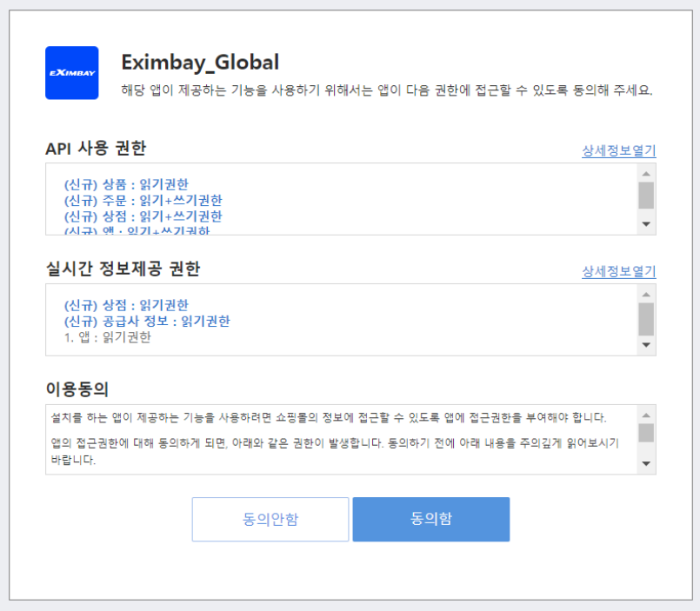The image size is (700, 611).
Task: Select the '(신규) 상점 : 읽기권한' entry
Action: 126,305
